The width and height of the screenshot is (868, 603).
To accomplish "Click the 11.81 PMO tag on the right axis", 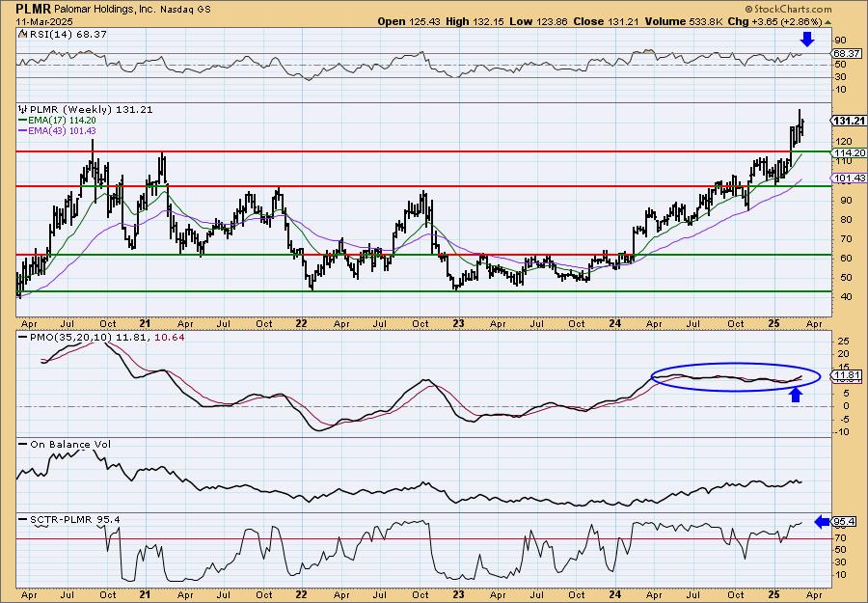I will [x=847, y=375].
